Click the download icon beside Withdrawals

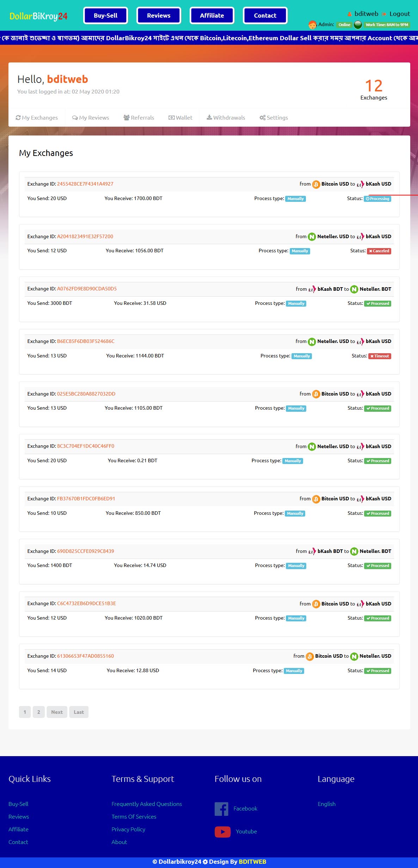click(209, 117)
